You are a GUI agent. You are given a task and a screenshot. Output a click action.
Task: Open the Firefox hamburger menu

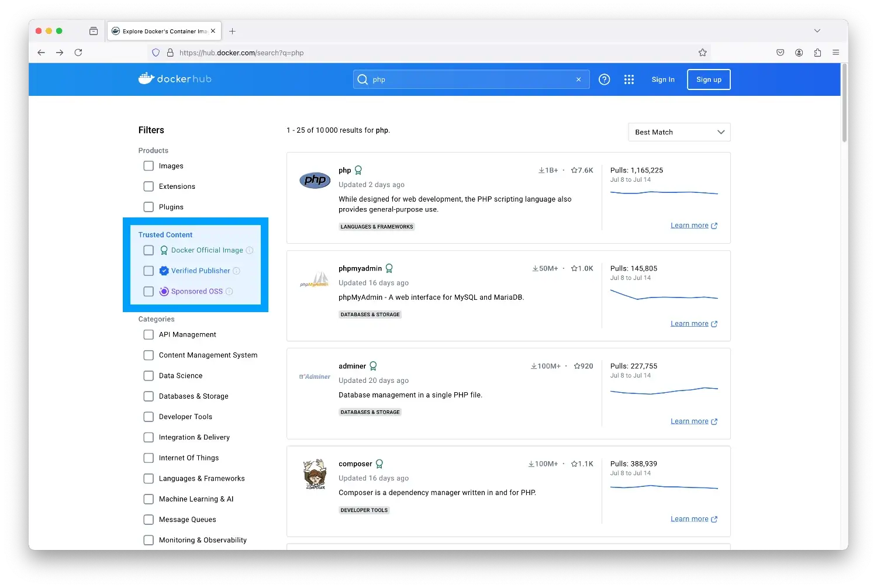(836, 53)
